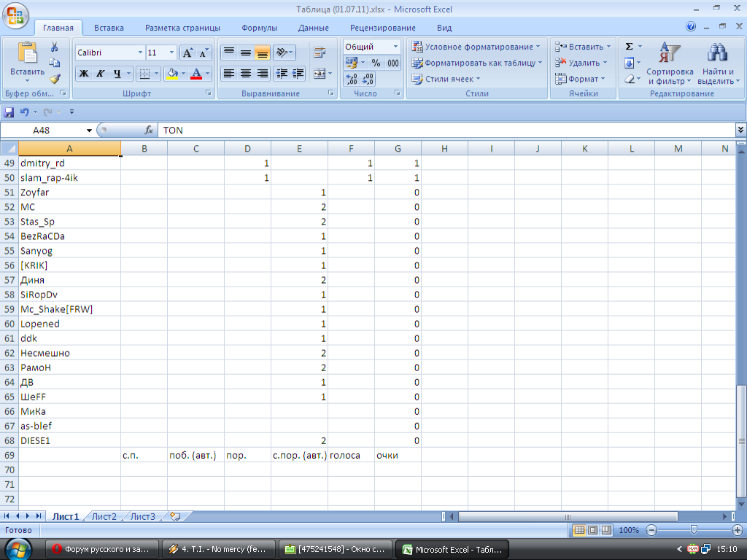Expand Условное форматирование menu

click(476, 47)
